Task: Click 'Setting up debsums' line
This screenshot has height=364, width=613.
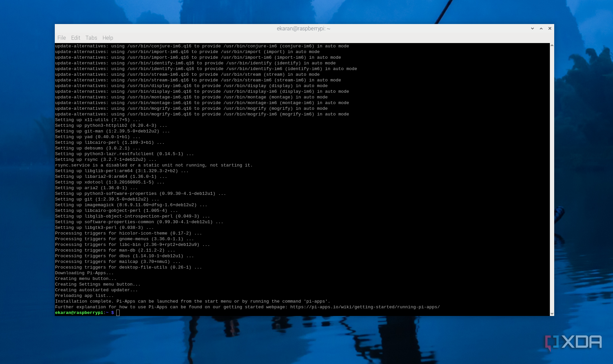Action: [98, 148]
